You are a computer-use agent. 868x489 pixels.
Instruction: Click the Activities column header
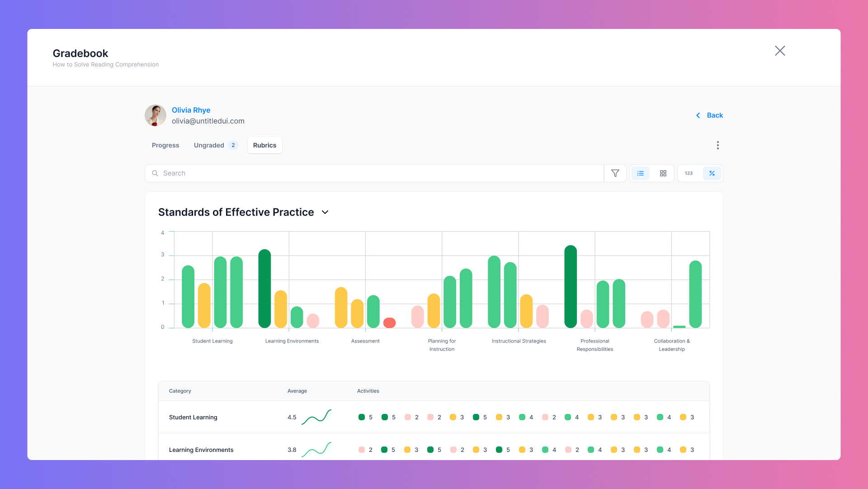[368, 391]
